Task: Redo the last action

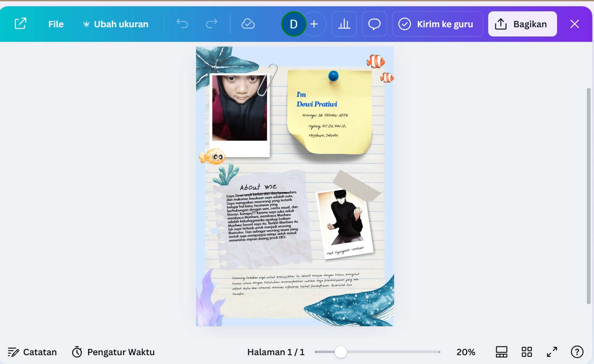Action: click(212, 24)
